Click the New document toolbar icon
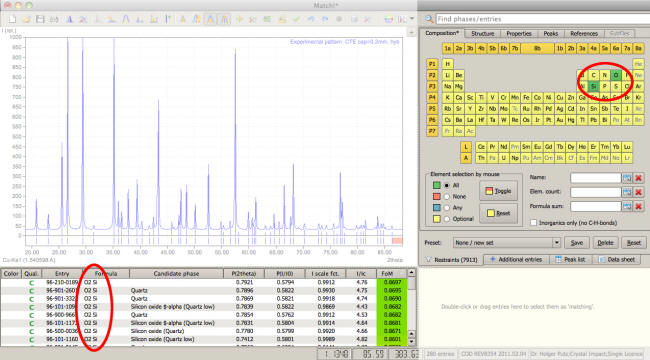The image size is (650, 360). [x=12, y=19]
